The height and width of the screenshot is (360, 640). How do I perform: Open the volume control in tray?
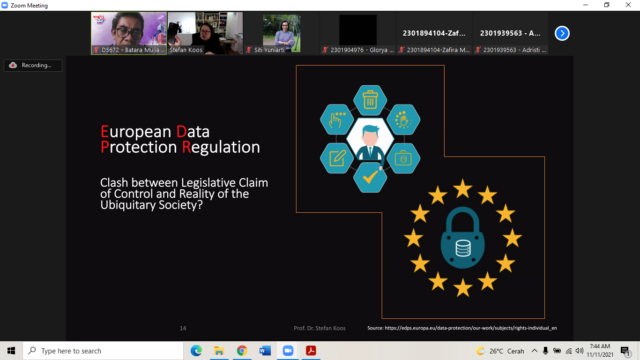pos(579,351)
